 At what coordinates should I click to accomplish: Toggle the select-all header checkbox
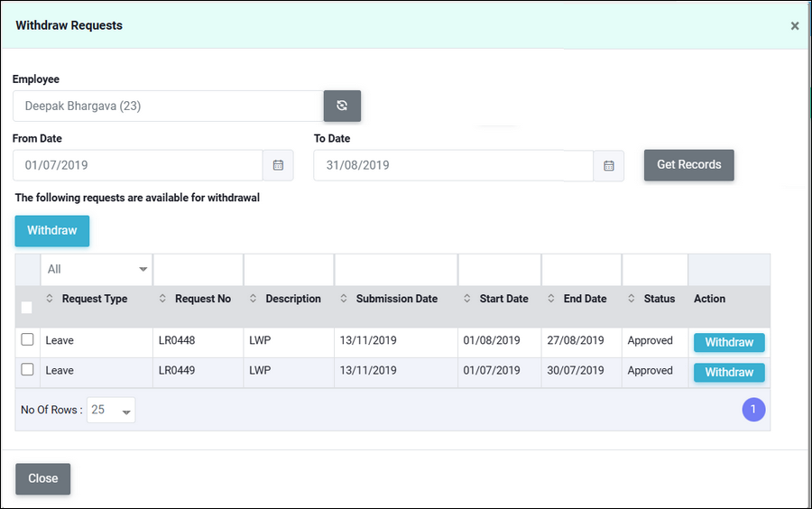click(27, 308)
